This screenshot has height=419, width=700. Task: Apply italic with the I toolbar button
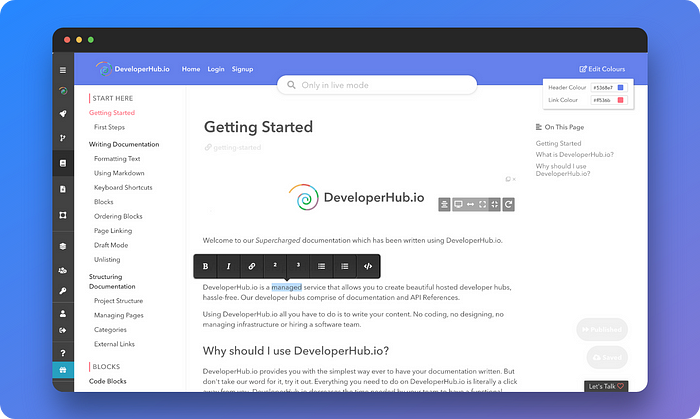point(229,266)
